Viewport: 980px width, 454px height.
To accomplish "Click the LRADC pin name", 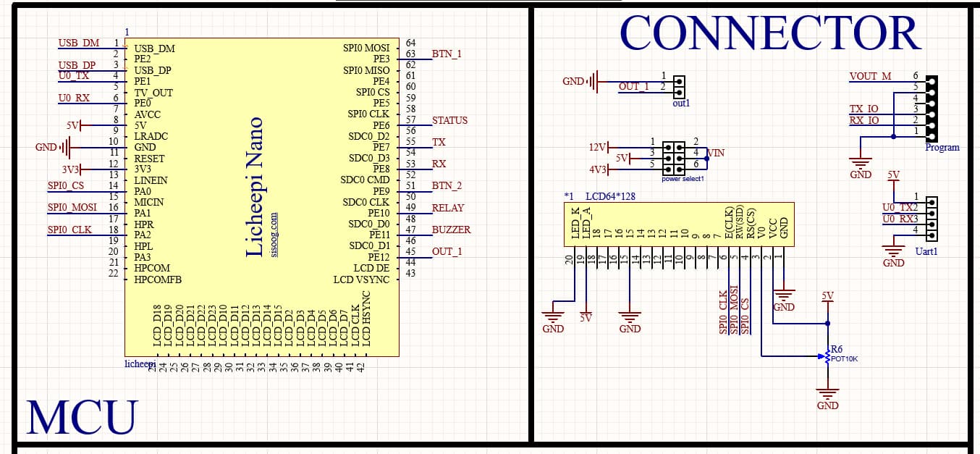I will [151, 136].
